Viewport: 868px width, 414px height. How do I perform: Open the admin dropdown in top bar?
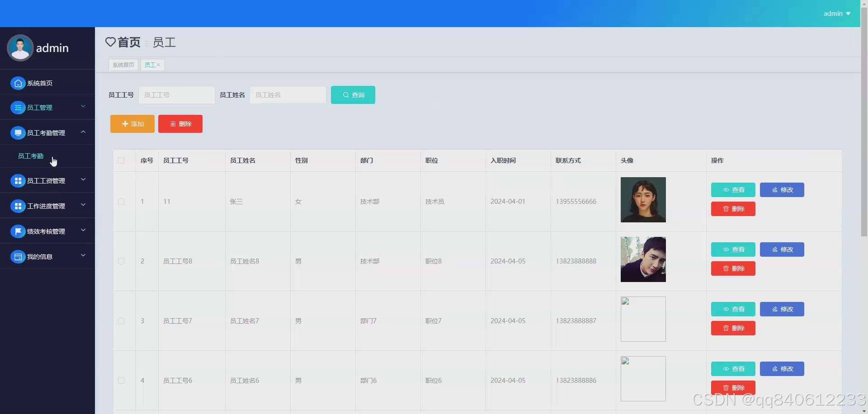[x=837, y=14]
